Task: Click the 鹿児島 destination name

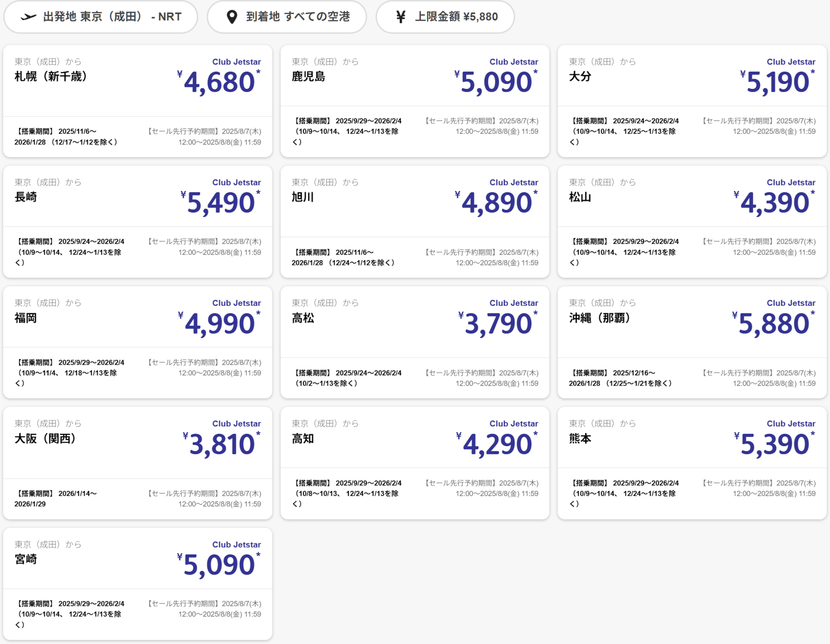Action: pyautogui.click(x=308, y=77)
